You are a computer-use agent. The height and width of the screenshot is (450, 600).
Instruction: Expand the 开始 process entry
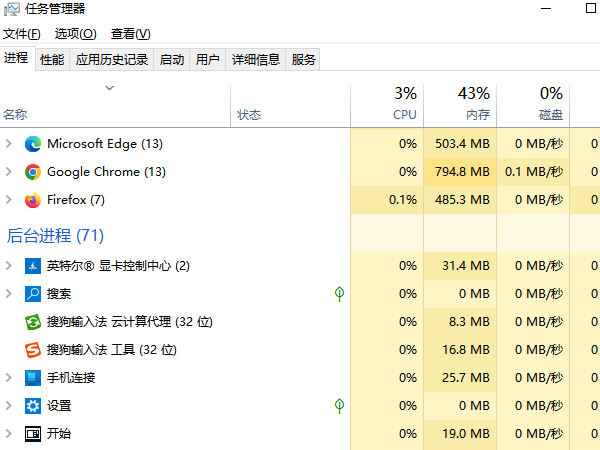[9, 434]
